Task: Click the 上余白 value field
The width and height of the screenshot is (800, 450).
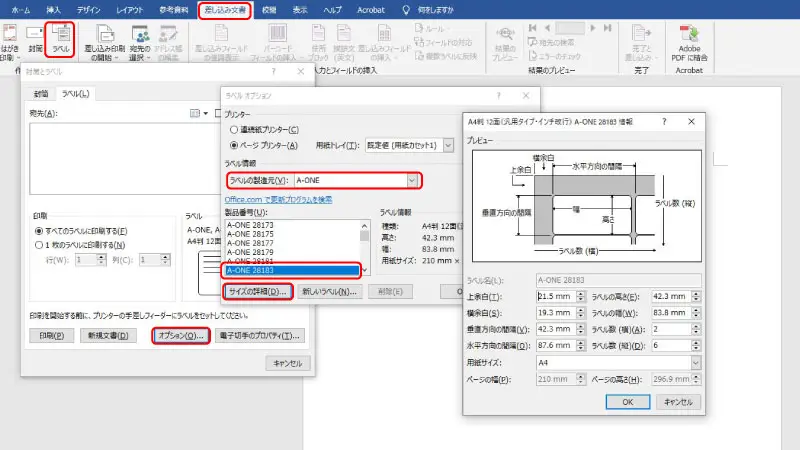Action: point(556,296)
